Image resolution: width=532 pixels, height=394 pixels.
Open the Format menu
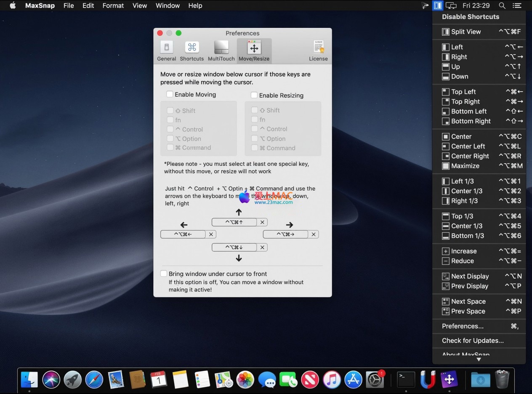[x=113, y=5]
